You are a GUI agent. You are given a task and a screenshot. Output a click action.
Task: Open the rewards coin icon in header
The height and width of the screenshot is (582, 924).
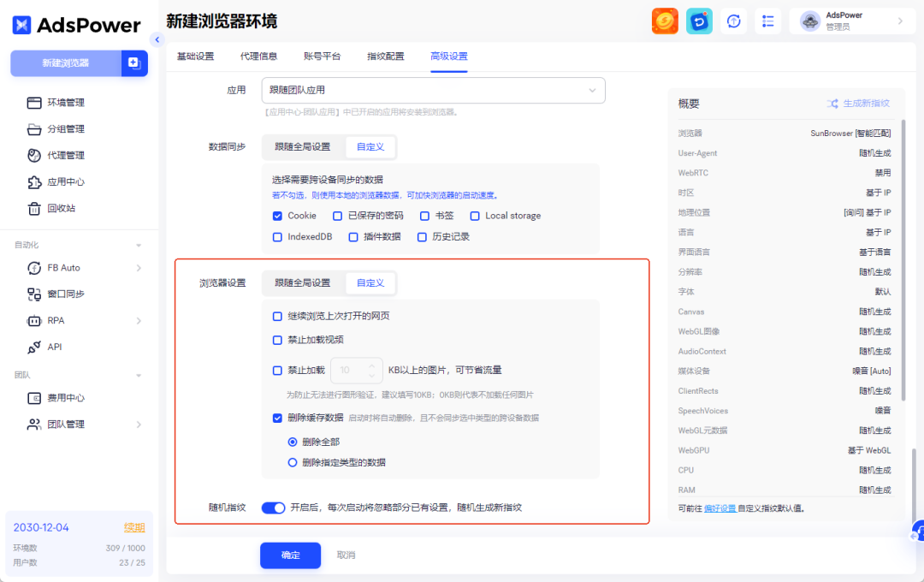click(x=666, y=21)
